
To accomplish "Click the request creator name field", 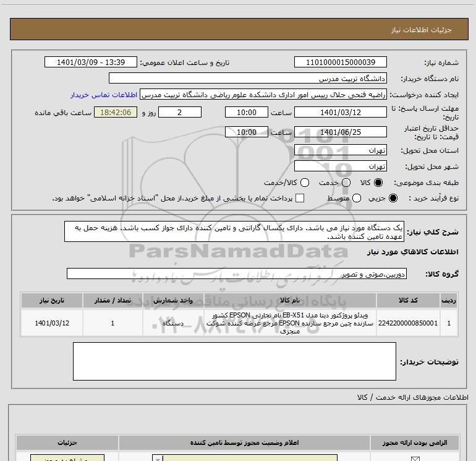I will tap(263, 95).
